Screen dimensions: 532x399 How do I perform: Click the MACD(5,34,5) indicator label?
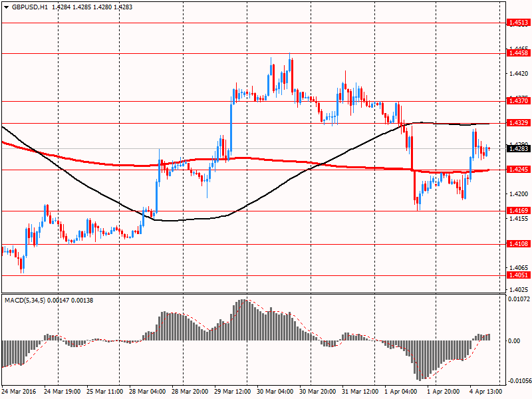(25, 301)
